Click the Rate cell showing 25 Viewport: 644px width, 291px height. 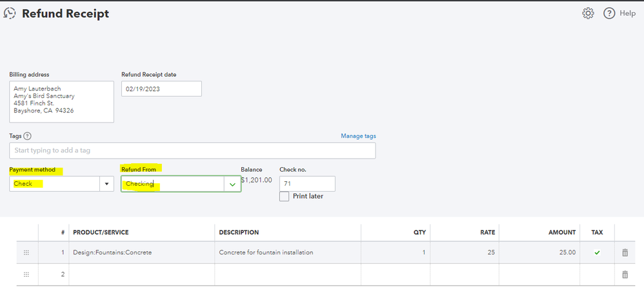pyautogui.click(x=465, y=253)
